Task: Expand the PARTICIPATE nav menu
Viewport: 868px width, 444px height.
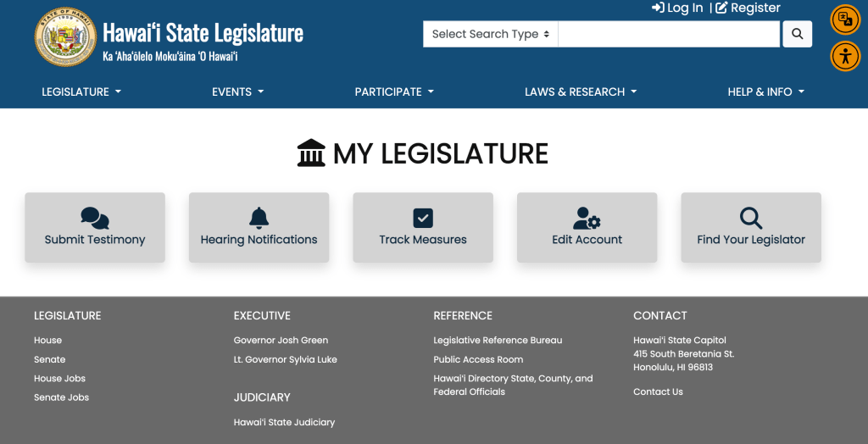Action: pyautogui.click(x=394, y=92)
